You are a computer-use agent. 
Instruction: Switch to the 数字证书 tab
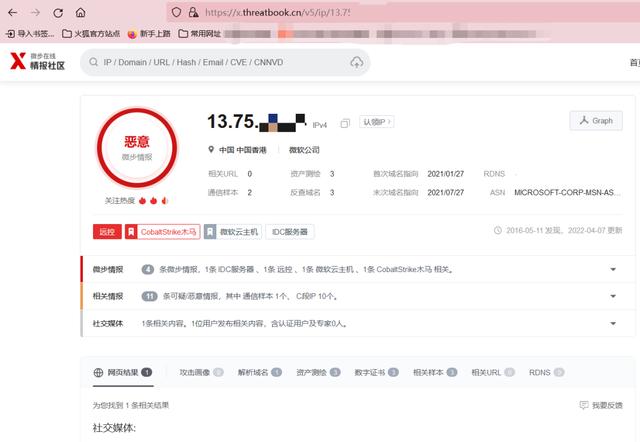[376, 372]
